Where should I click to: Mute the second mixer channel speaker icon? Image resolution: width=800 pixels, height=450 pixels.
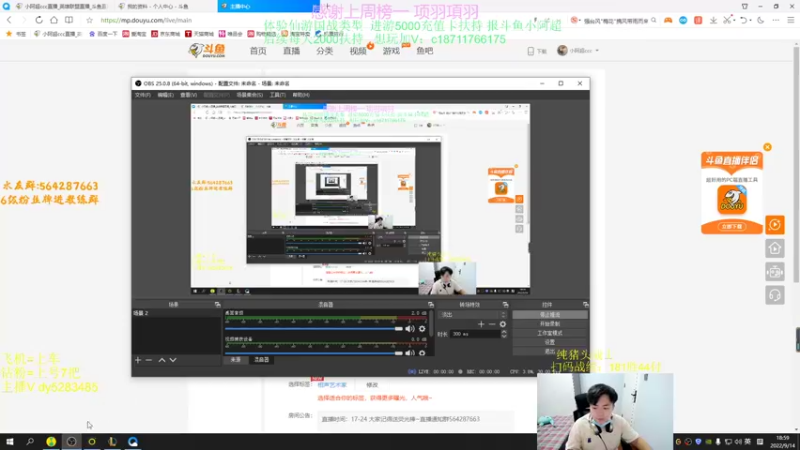[410, 353]
